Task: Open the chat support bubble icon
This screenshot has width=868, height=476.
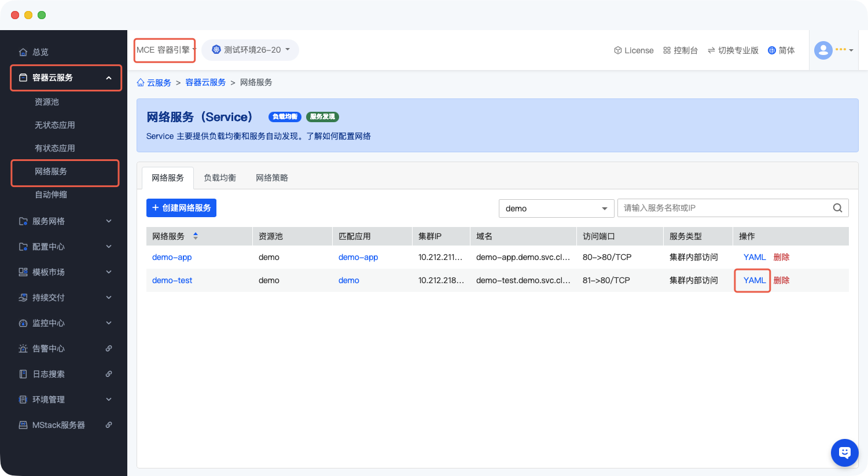Action: click(844, 452)
